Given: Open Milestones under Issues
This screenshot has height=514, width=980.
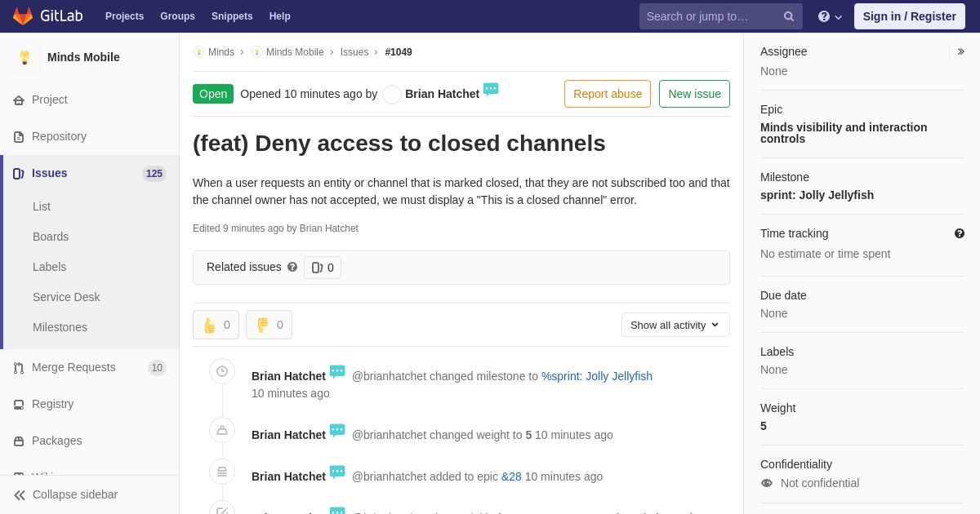Looking at the screenshot, I should click(x=60, y=327).
